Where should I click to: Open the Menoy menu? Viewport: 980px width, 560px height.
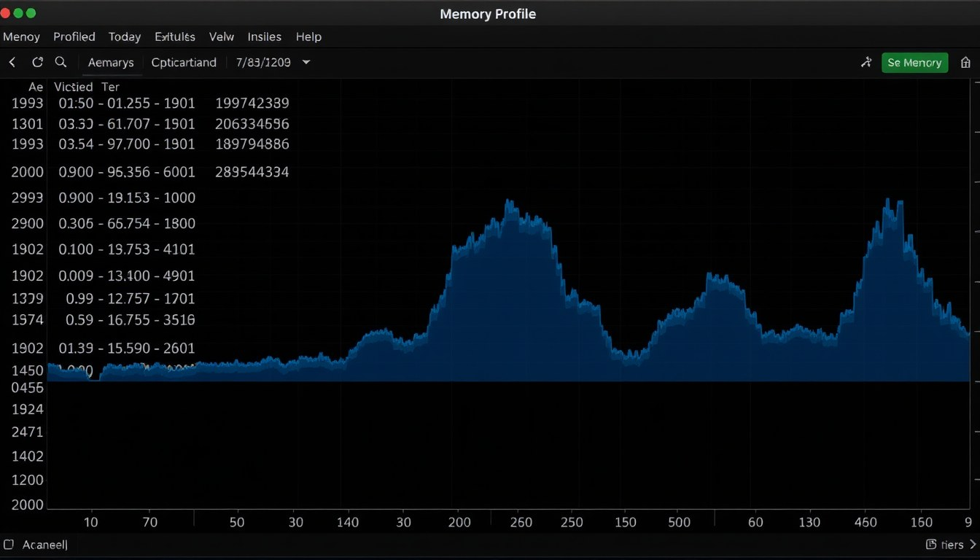point(22,36)
